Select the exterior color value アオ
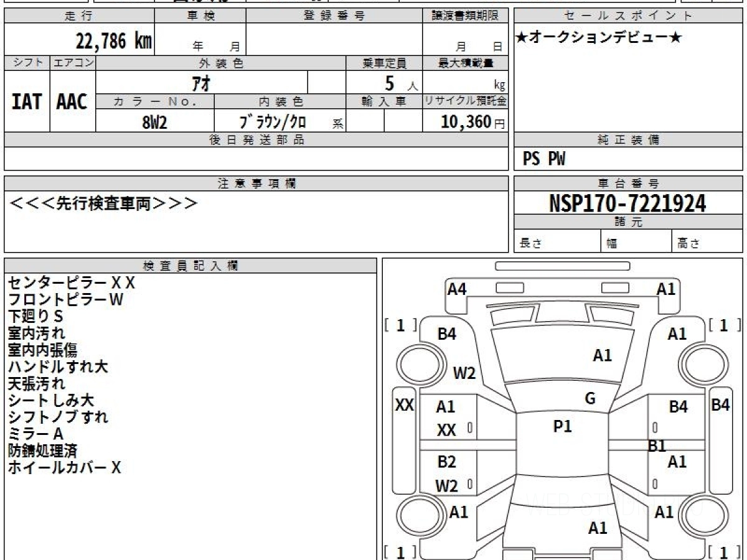The height and width of the screenshot is (560, 747). 202,82
